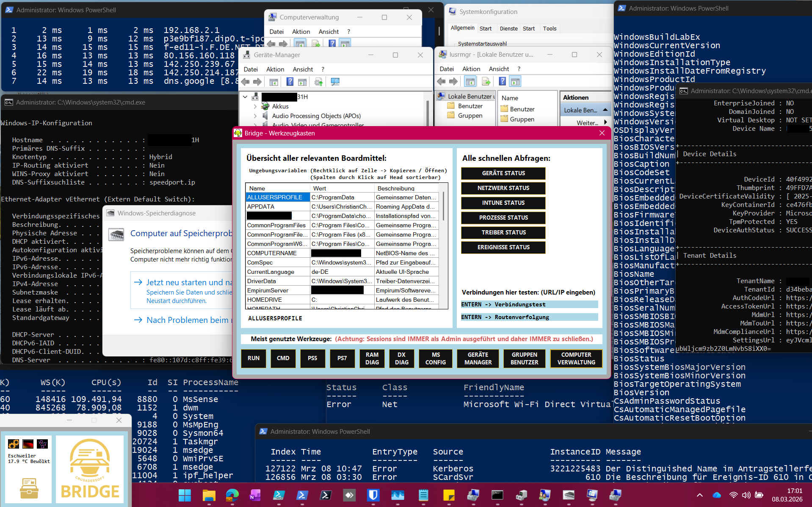The height and width of the screenshot is (507, 812).
Task: Collapse the Lokale Ben... group in Aktionen pane
Action: click(x=606, y=110)
